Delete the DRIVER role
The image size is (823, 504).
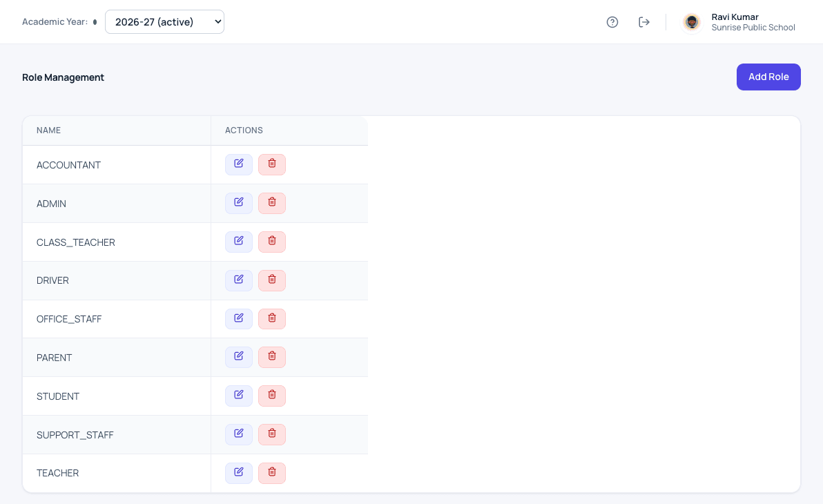point(272,280)
